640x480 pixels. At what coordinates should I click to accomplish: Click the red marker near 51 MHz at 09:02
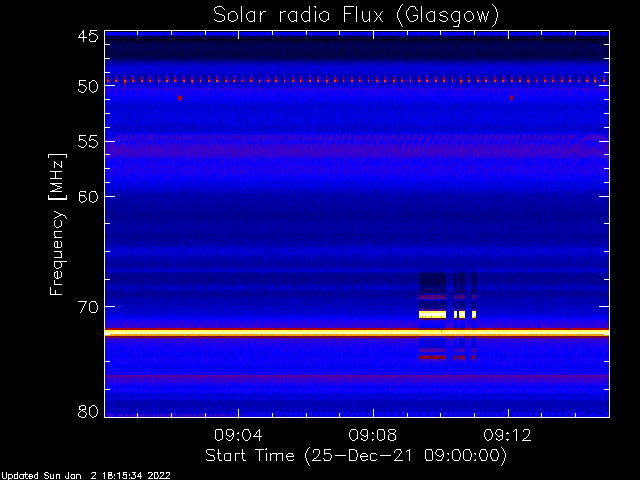pyautogui.click(x=180, y=98)
